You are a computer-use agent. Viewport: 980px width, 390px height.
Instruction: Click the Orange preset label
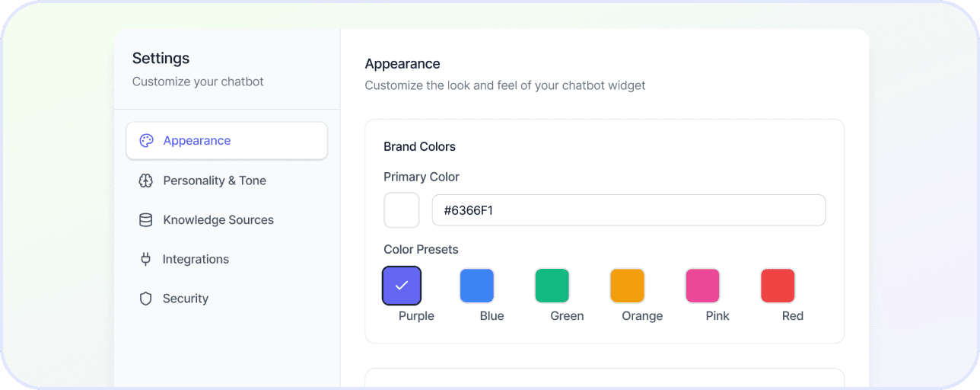(x=642, y=316)
